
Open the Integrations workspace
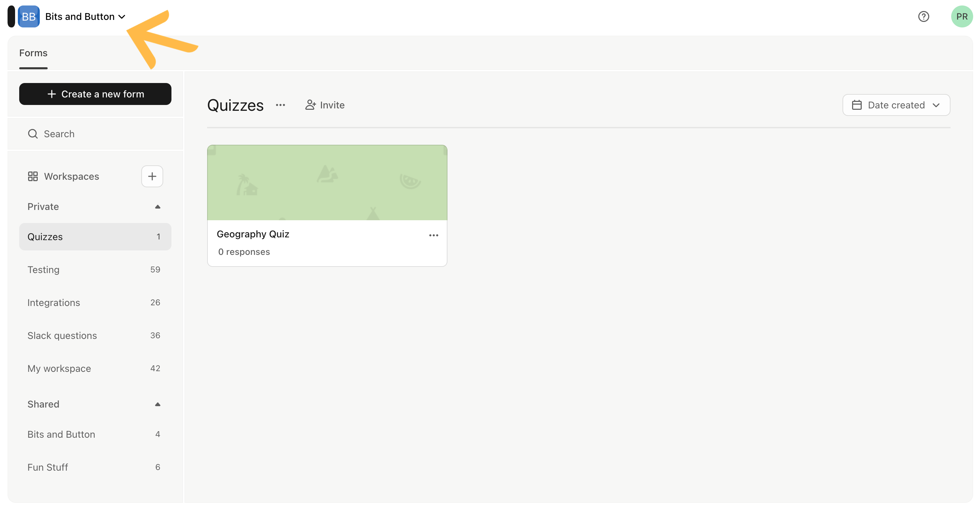tap(95, 303)
